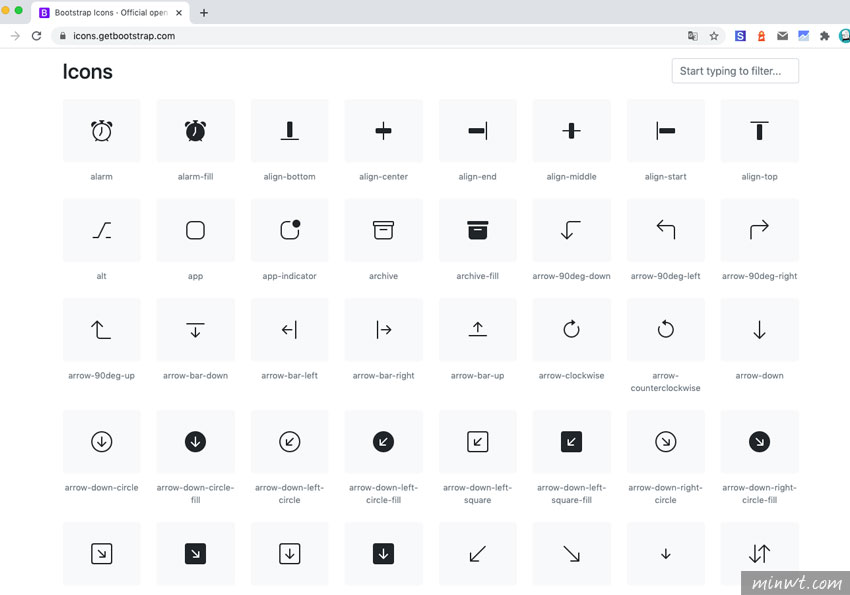Click the align-center icon tile
850x595 pixels.
tap(383, 131)
